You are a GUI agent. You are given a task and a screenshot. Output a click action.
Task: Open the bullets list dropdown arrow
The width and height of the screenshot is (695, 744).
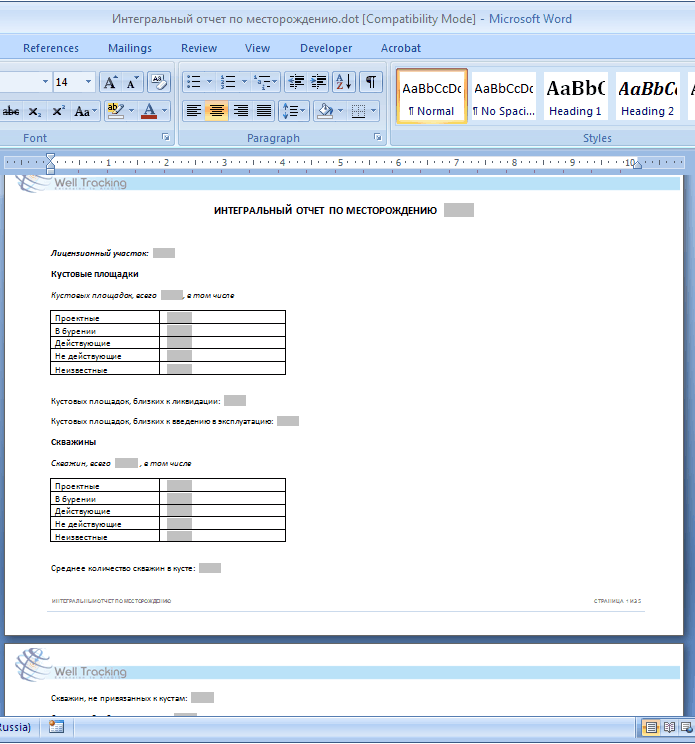[208, 82]
